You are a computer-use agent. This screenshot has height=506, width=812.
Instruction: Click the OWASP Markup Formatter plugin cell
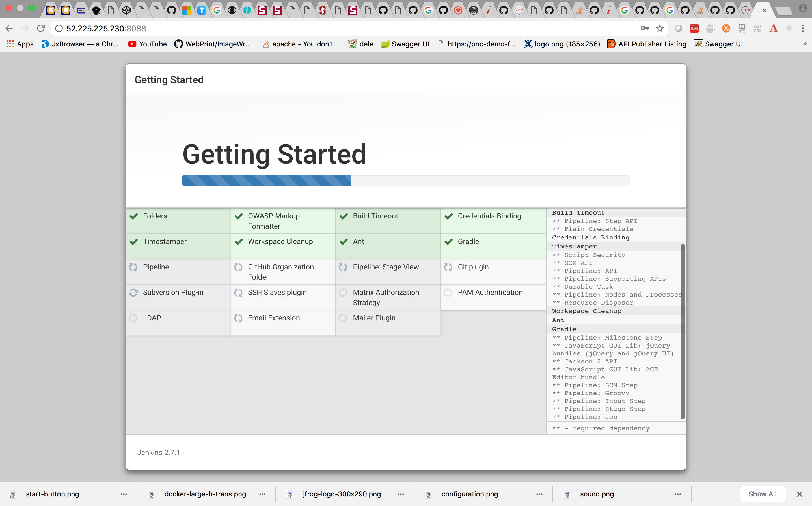coord(283,220)
